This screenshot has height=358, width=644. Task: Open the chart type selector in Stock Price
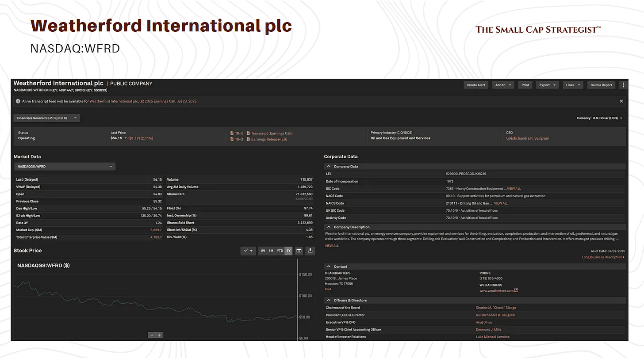[x=248, y=251]
